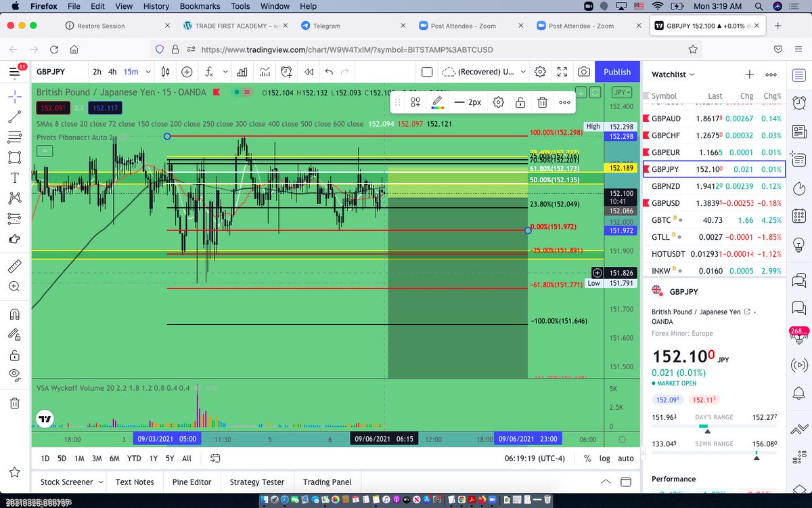Open Alerts panel alarm clock icon
The image size is (812, 508).
[x=799, y=104]
